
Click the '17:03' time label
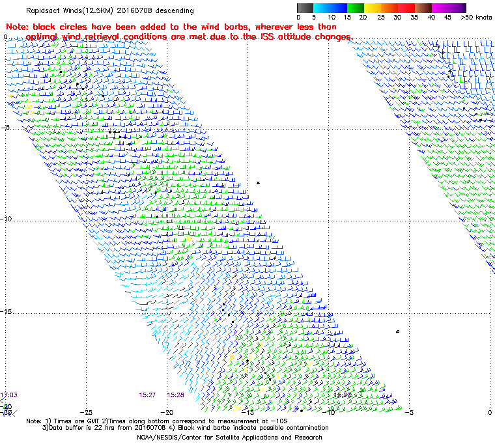(9, 395)
